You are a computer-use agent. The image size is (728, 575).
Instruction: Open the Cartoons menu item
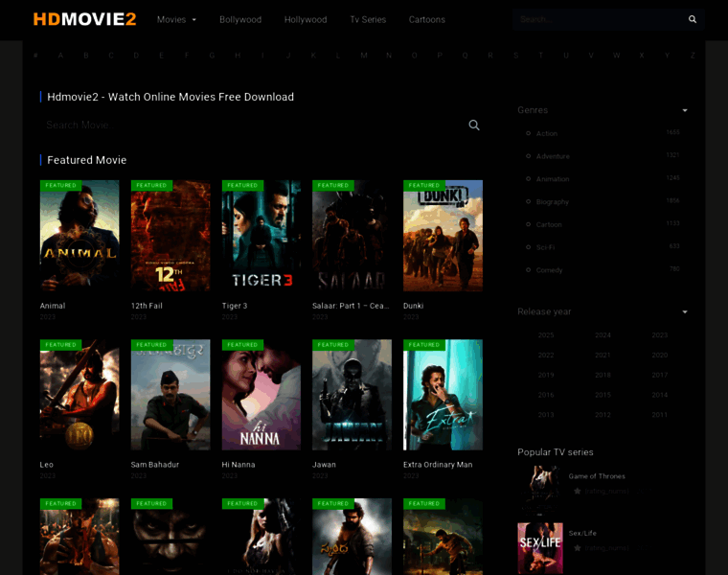tap(426, 19)
